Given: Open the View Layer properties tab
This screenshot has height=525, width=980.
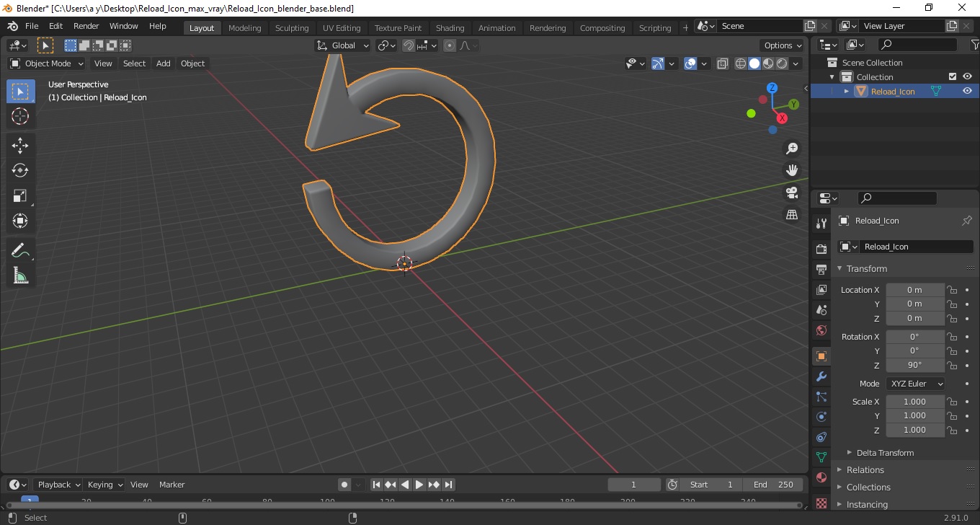Looking at the screenshot, I should point(821,290).
